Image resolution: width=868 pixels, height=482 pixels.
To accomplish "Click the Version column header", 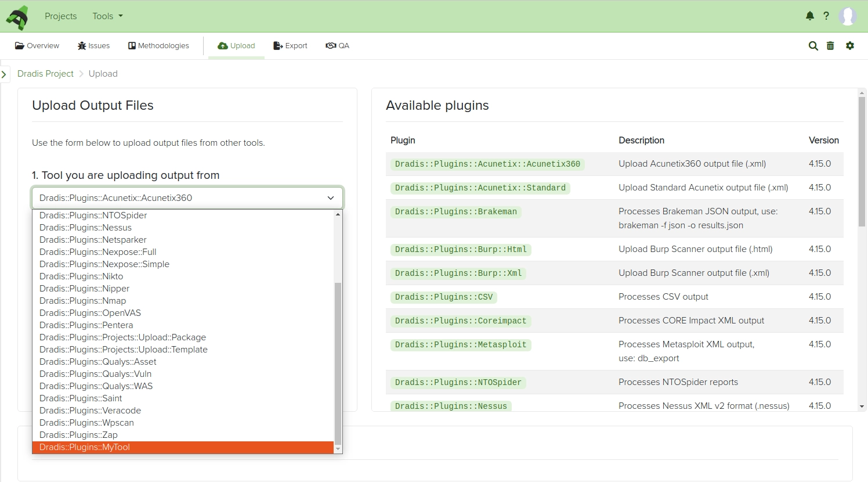I will click(823, 141).
